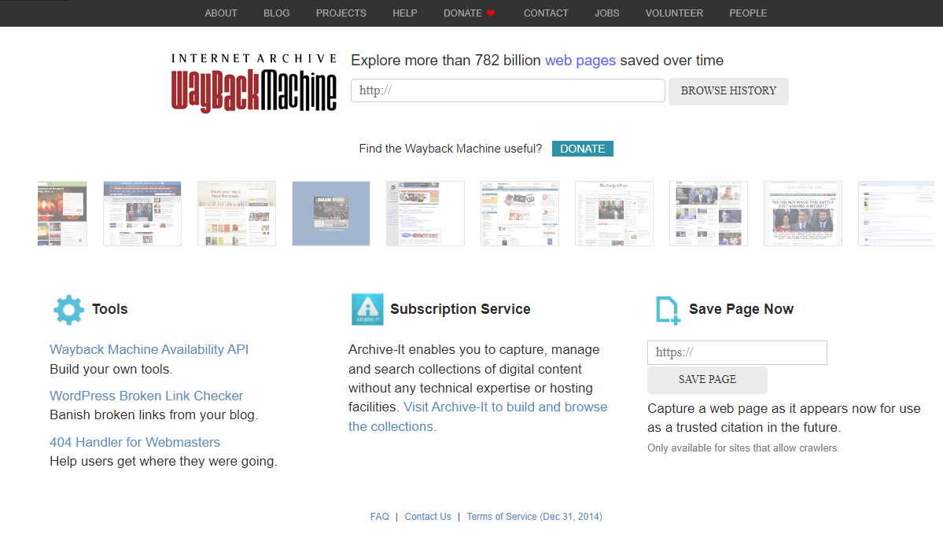
Task: Open WordPress Broken Link Checker link
Action: pyautogui.click(x=146, y=396)
